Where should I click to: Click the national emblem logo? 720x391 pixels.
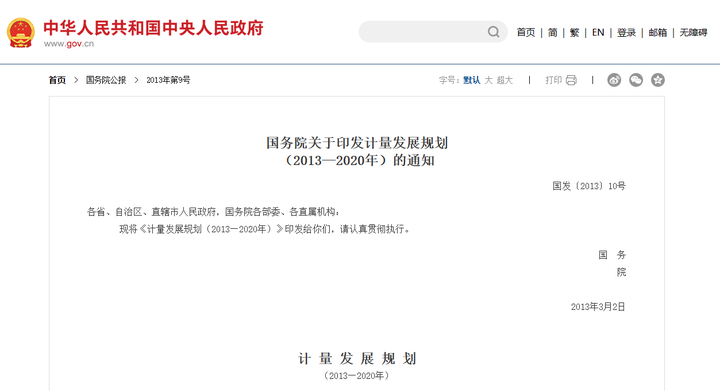[21, 33]
